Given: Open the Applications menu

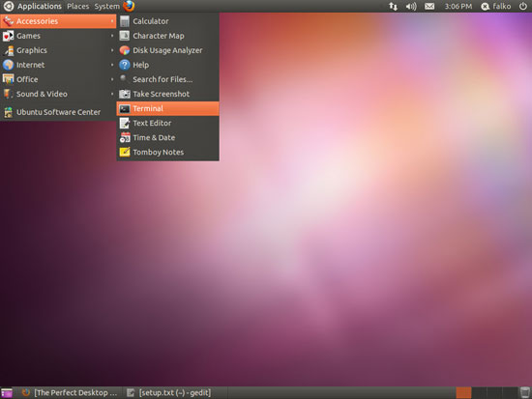Looking at the screenshot, I should (x=40, y=6).
